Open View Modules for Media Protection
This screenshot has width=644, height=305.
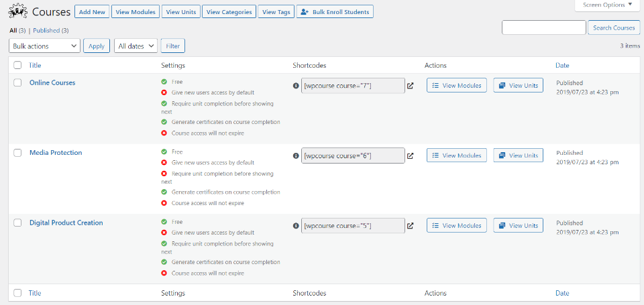pos(458,156)
